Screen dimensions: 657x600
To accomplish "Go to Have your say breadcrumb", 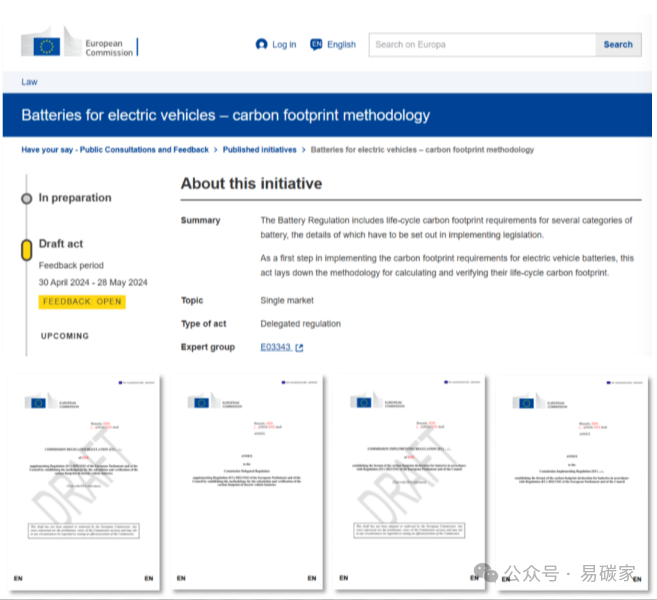I will click(115, 150).
